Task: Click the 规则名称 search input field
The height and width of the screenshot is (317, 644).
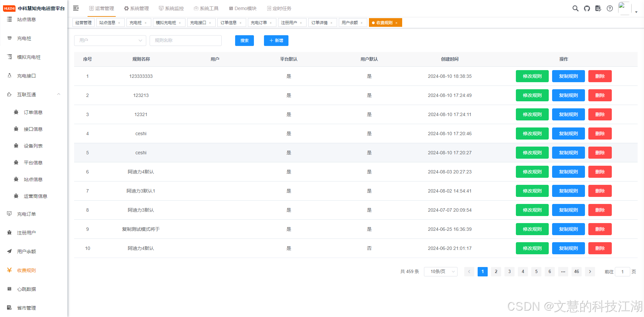Action: point(185,40)
